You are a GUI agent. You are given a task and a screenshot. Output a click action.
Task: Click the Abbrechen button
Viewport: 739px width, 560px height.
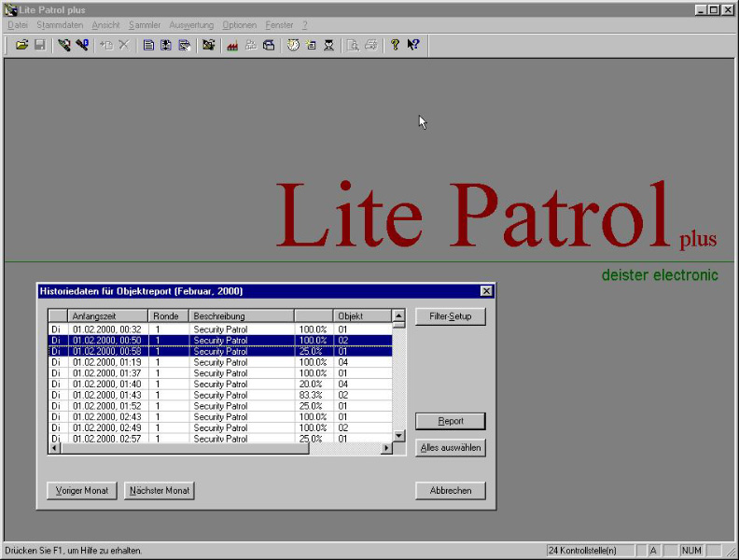(x=450, y=491)
